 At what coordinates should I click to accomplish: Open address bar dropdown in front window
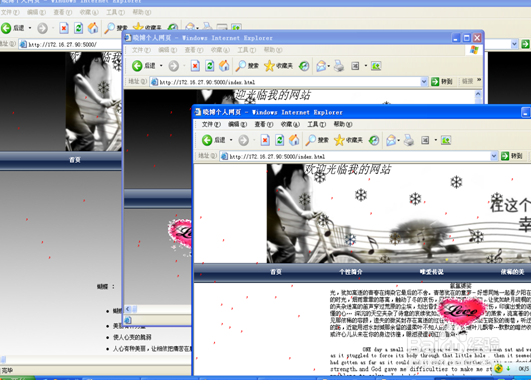[493, 156]
